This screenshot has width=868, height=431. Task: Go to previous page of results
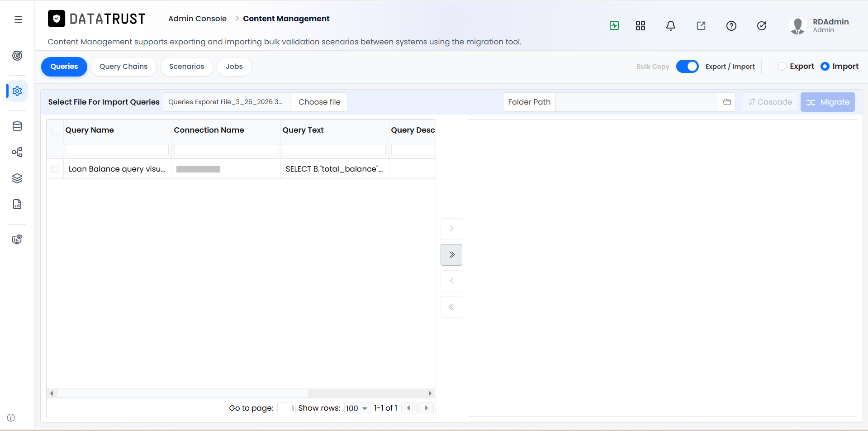(408, 408)
